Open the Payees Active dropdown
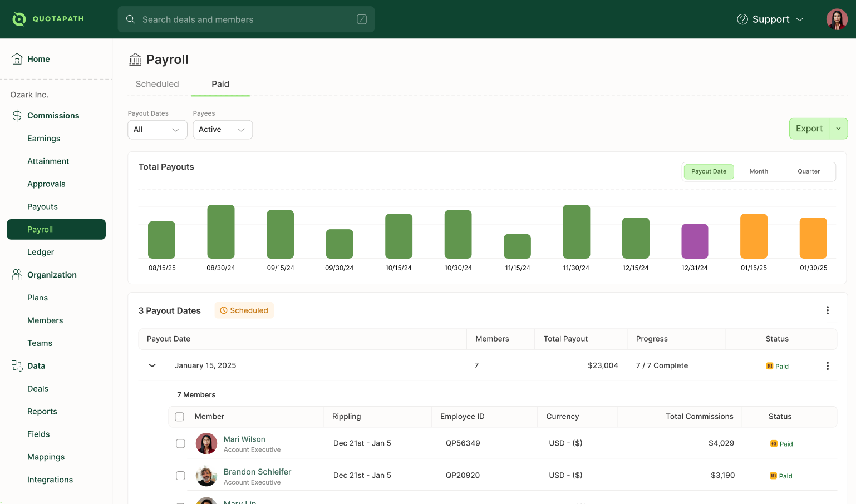Viewport: 856px width, 504px height. pos(223,130)
